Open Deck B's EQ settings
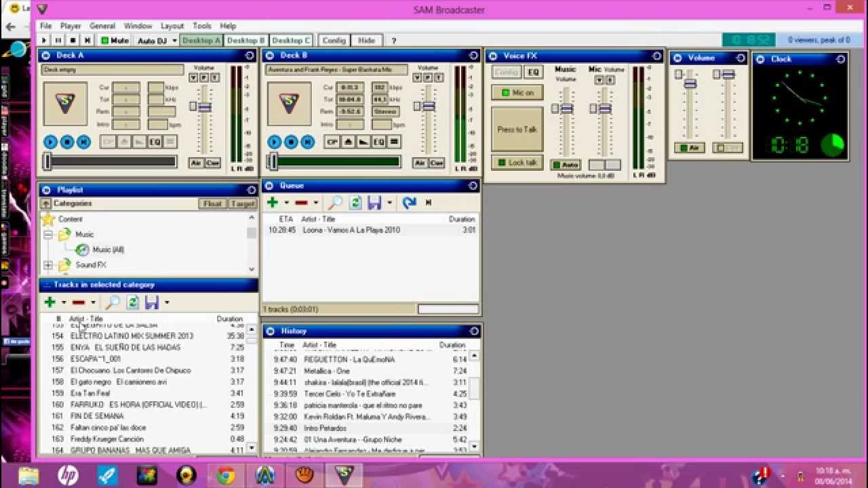Viewport: 868px width, 488px height. (378, 142)
